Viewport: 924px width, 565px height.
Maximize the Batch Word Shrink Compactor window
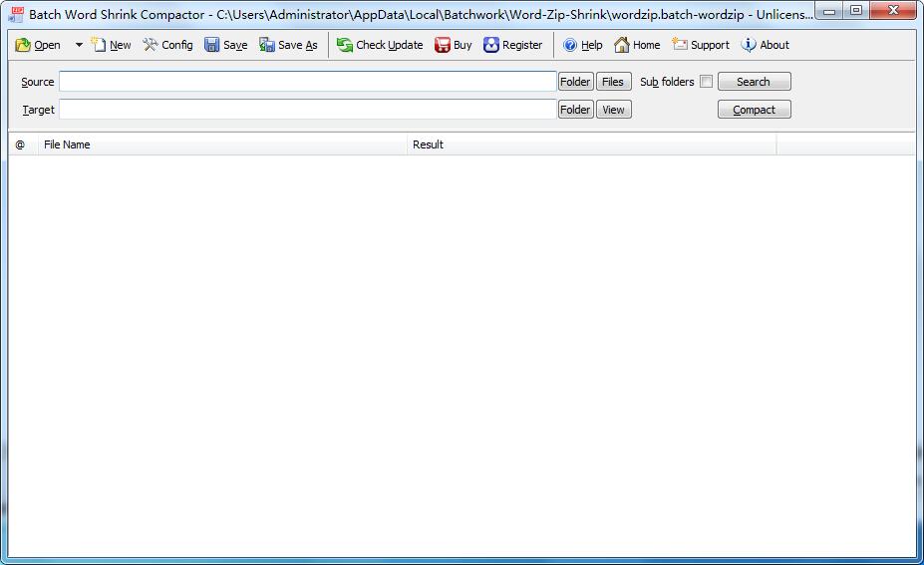pyautogui.click(x=856, y=11)
